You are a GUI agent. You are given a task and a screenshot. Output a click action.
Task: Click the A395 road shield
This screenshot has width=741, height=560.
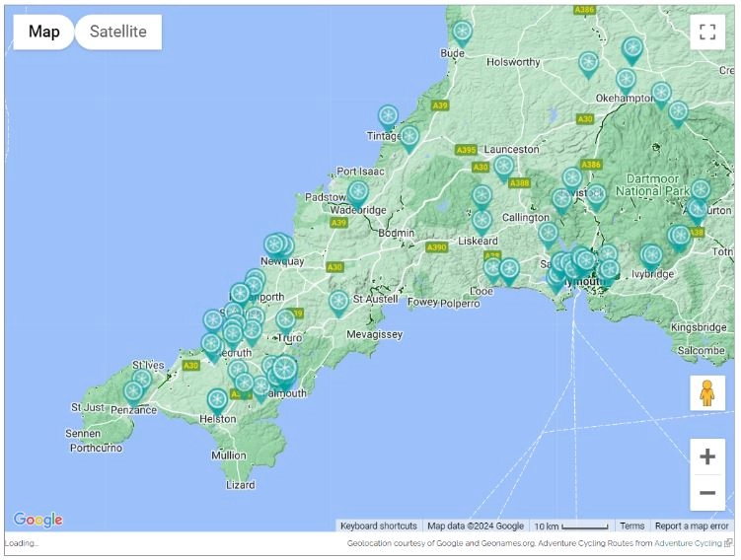pyautogui.click(x=466, y=150)
